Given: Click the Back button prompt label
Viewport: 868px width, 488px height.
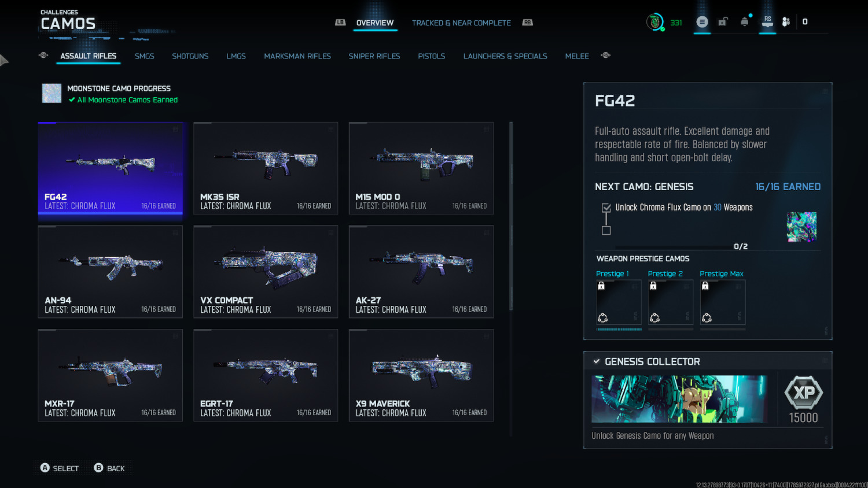Looking at the screenshot, I should tap(116, 468).
